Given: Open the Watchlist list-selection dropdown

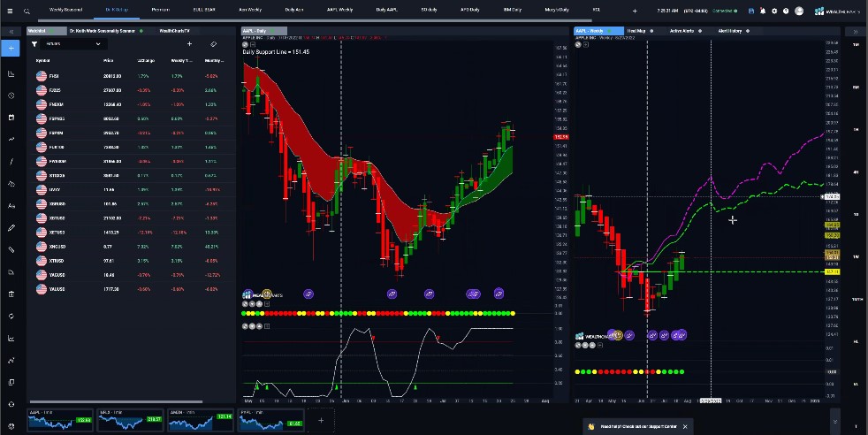Looking at the screenshot, I should [72, 43].
